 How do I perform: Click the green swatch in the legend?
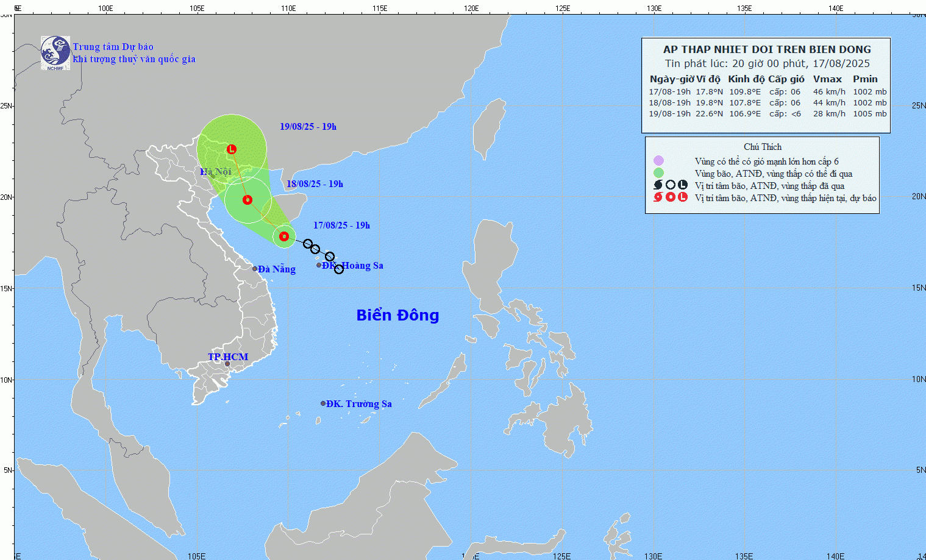coord(658,173)
